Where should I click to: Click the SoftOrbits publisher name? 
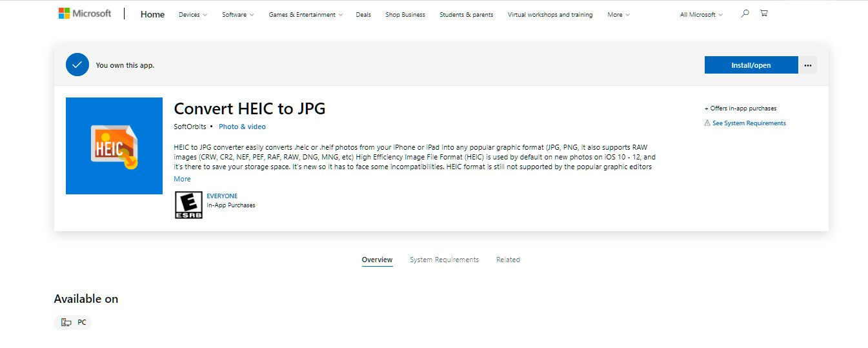(x=190, y=127)
